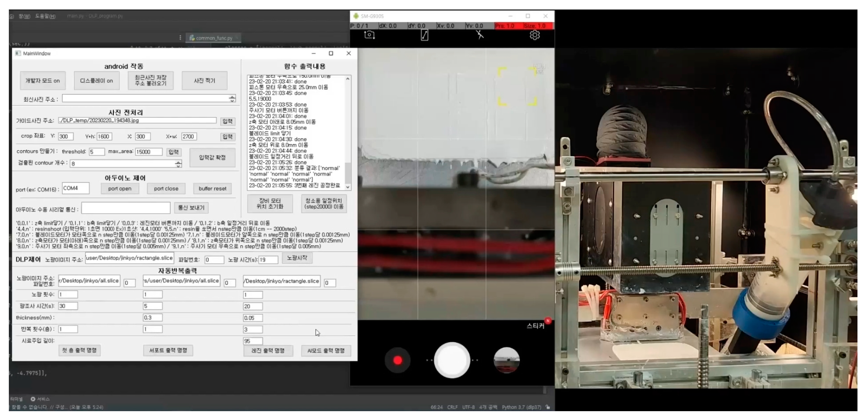Click the Python 3.7 (dlp37) interpreter status
Image resolution: width=868 pixels, height=420 pixels.
pyautogui.click(x=521, y=407)
